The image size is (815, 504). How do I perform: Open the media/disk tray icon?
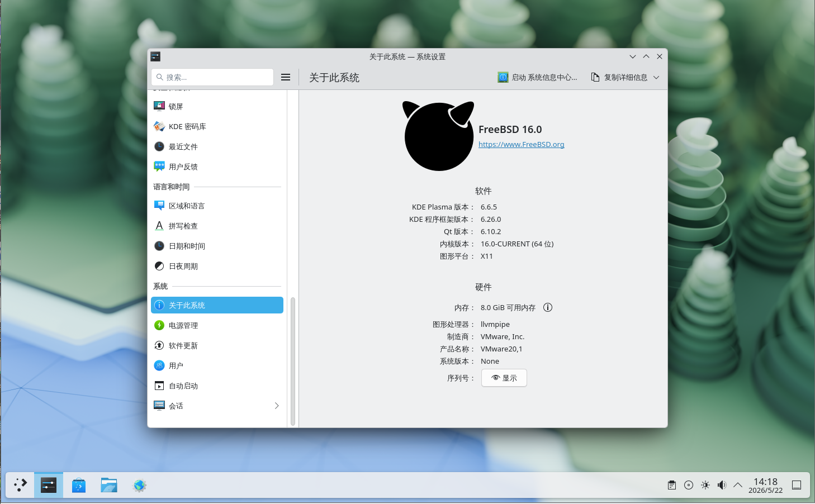tap(689, 485)
